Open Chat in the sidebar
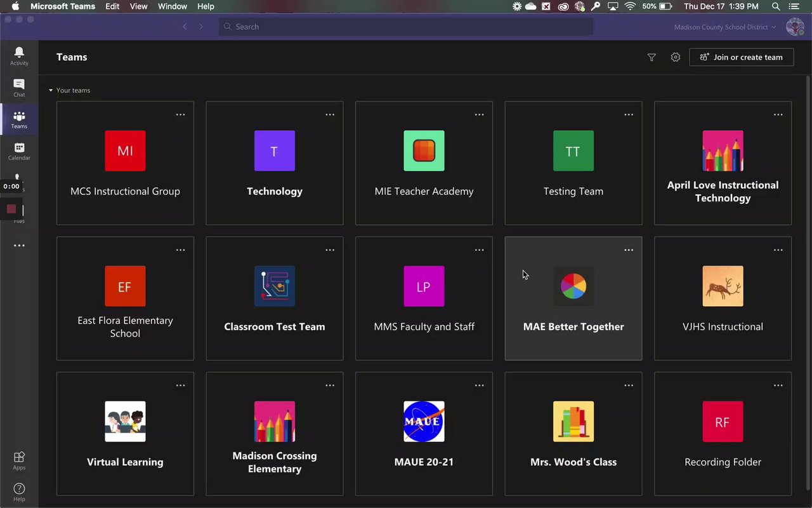This screenshot has height=508, width=812. coord(19,88)
